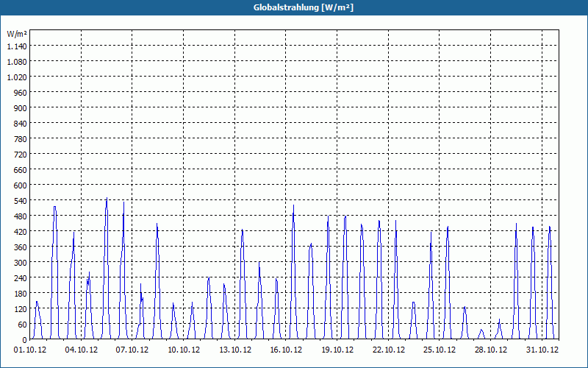Click the 900 y-axis label
588x368 pixels.
(x=21, y=107)
